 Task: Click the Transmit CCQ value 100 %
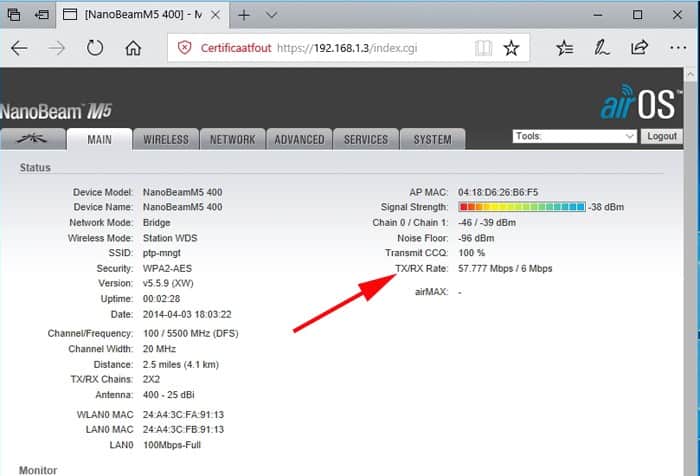click(x=471, y=253)
